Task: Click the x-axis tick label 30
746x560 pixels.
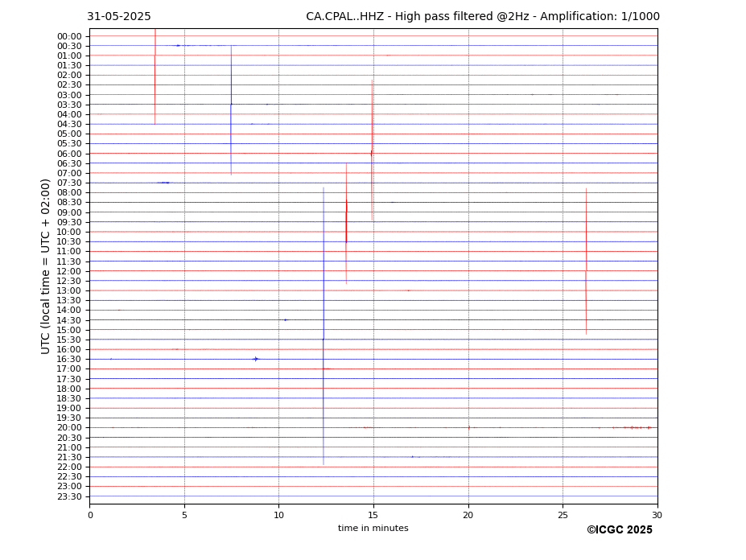Action: (x=657, y=515)
